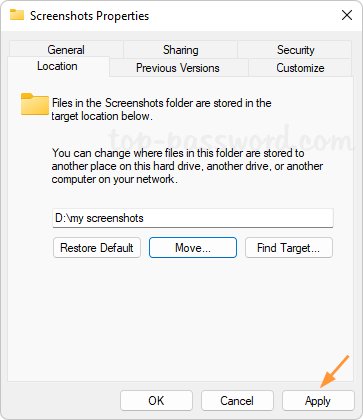Click the 'Files in the Screenshots folder' description
363x420 pixels.
pyautogui.click(x=161, y=109)
